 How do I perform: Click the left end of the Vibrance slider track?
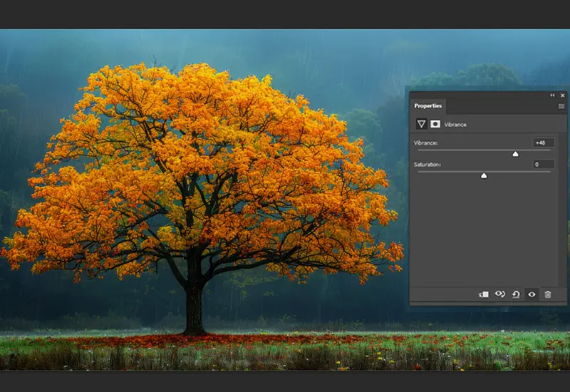pos(419,150)
